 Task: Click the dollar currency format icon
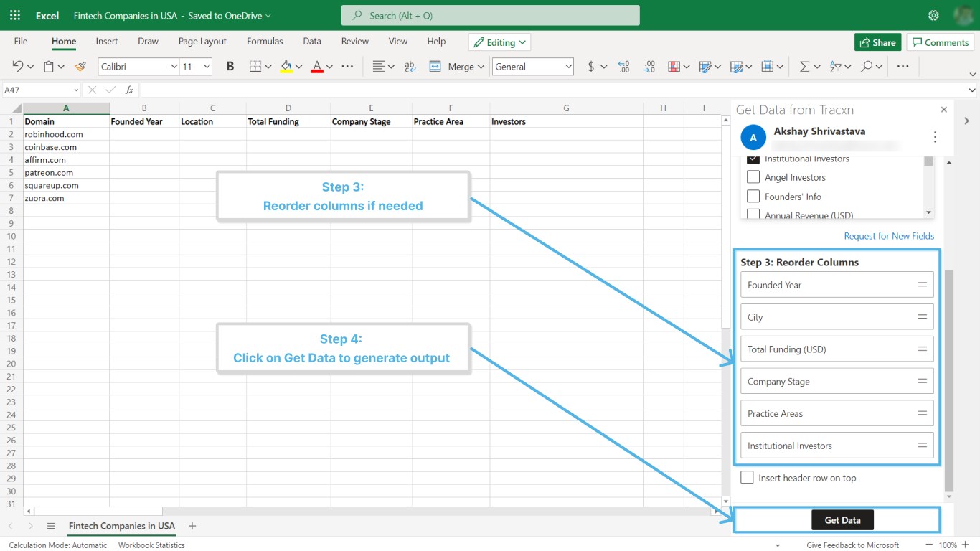pyautogui.click(x=591, y=67)
